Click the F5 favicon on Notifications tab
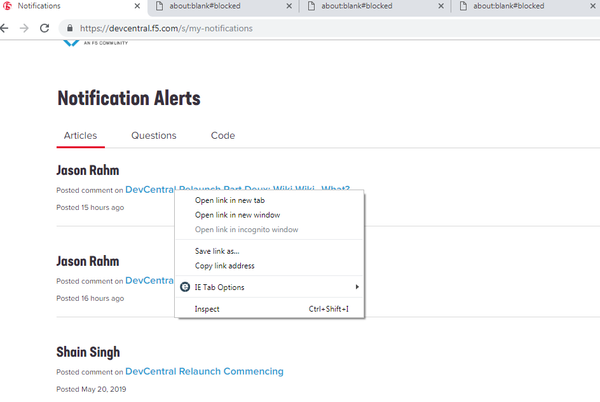This screenshot has height=402, width=600. pyautogui.click(x=8, y=6)
